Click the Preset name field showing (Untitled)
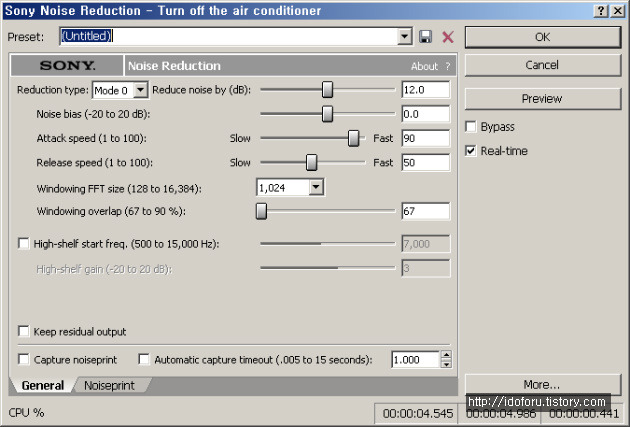The width and height of the screenshot is (630, 427). 229,37
